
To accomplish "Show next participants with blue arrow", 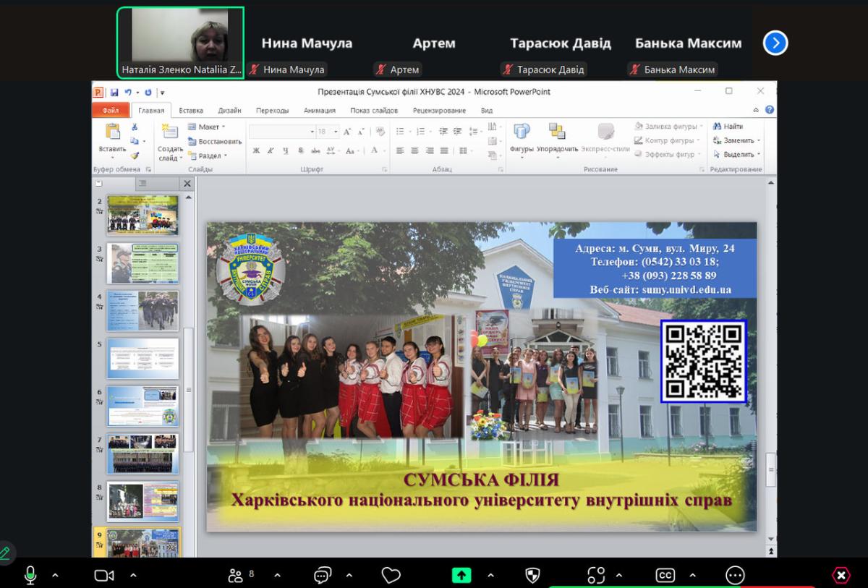I will click(775, 43).
